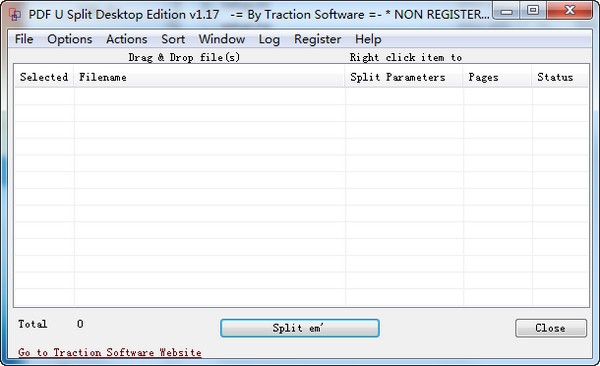Go to Traction Software Website link
Viewport: 600px width, 366px height.
click(x=110, y=352)
